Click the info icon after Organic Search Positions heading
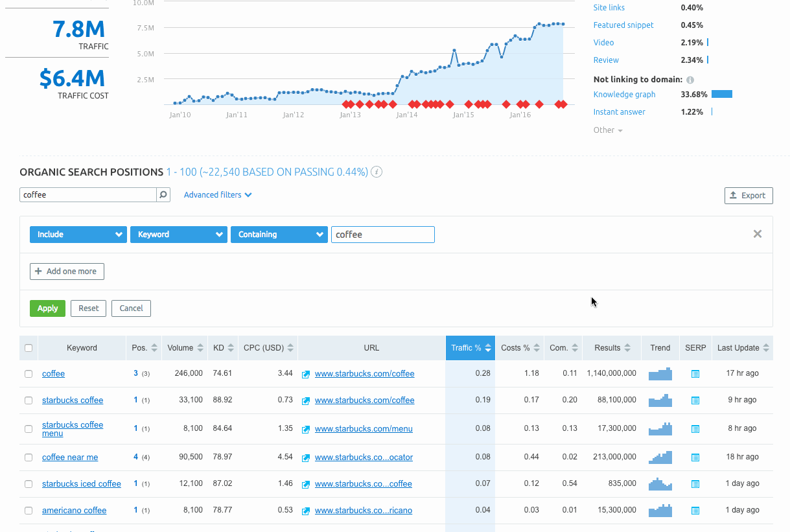The height and width of the screenshot is (532, 790). [377, 172]
